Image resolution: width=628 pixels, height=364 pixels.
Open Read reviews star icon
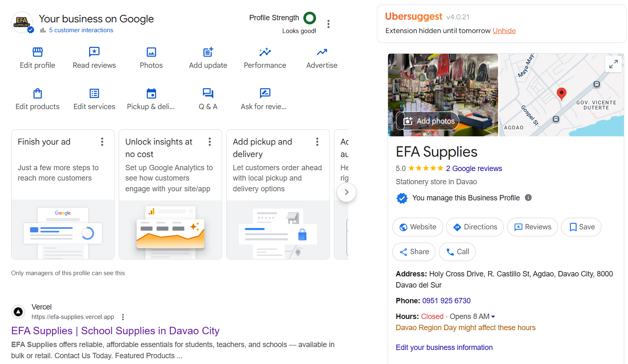point(94,52)
